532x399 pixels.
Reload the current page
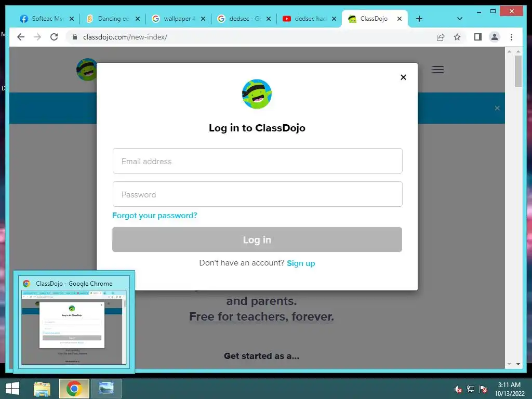point(54,37)
